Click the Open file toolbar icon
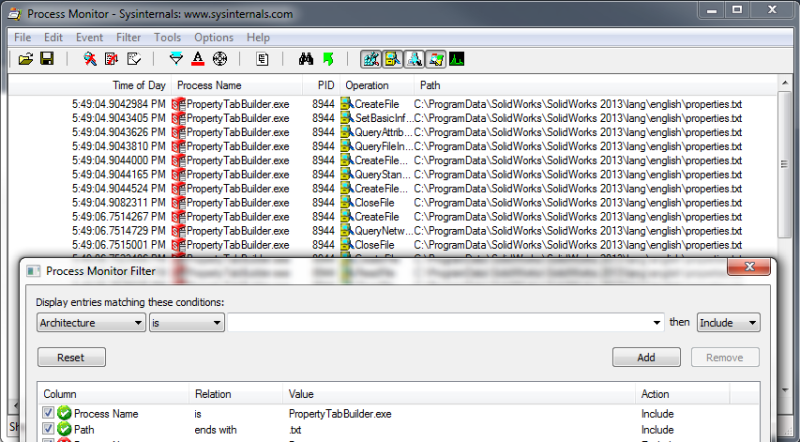The image size is (800, 442). pyautogui.click(x=26, y=59)
